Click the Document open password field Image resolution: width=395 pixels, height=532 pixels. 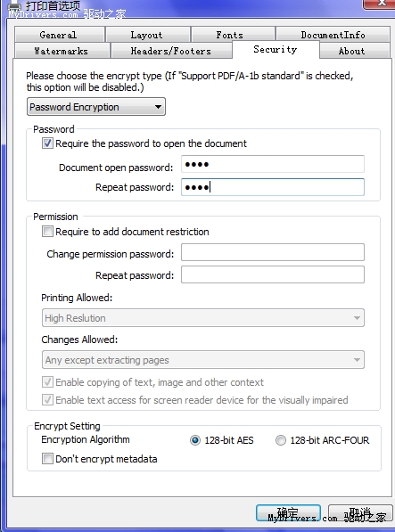pos(273,164)
